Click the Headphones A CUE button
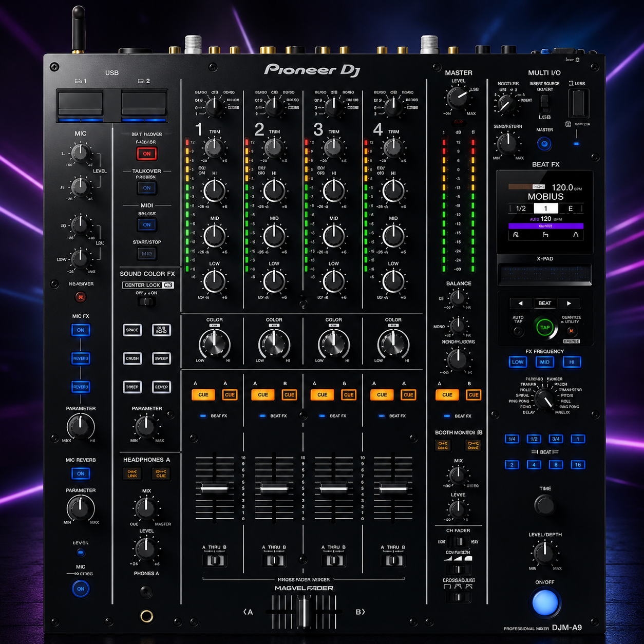 click(x=161, y=473)
